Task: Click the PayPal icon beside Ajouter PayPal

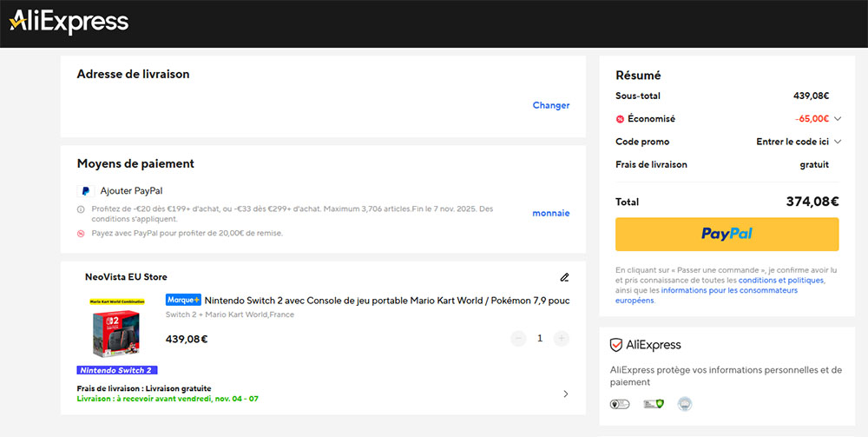Action: [85, 190]
